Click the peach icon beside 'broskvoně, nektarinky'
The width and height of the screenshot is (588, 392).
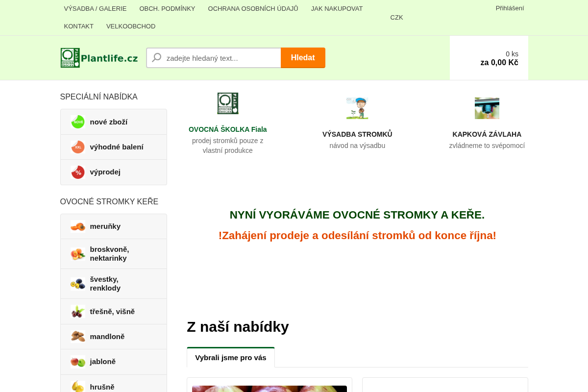click(x=78, y=254)
